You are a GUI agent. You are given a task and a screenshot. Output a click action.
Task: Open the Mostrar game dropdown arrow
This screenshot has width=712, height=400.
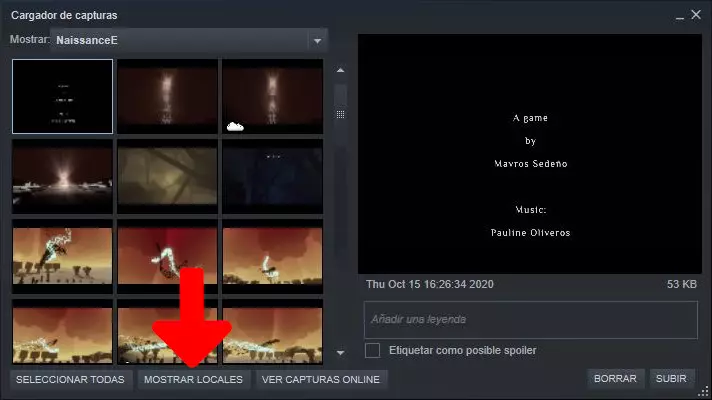point(317,41)
